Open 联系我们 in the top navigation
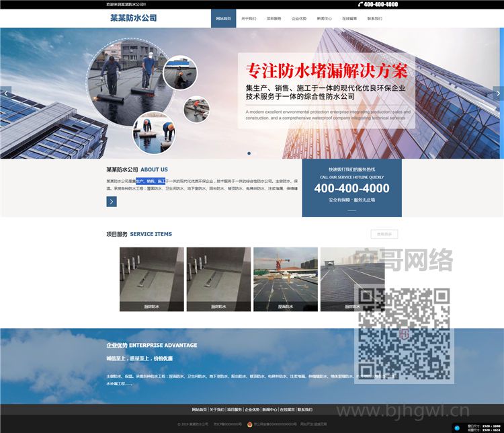504x433 pixels. click(374, 18)
